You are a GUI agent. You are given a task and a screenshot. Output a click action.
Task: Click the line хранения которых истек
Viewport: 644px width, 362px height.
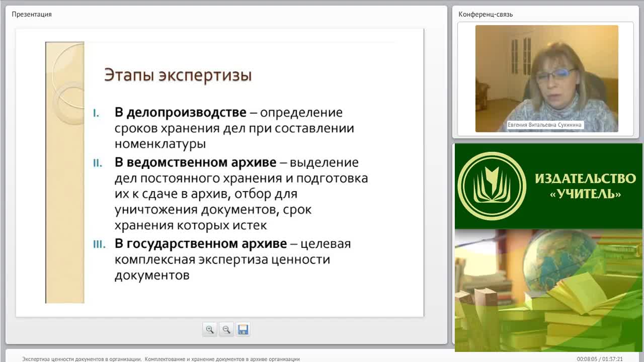tap(191, 225)
